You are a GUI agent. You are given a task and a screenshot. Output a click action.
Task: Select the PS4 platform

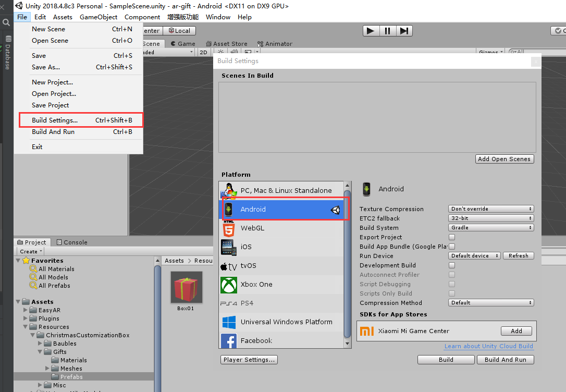[x=281, y=303]
